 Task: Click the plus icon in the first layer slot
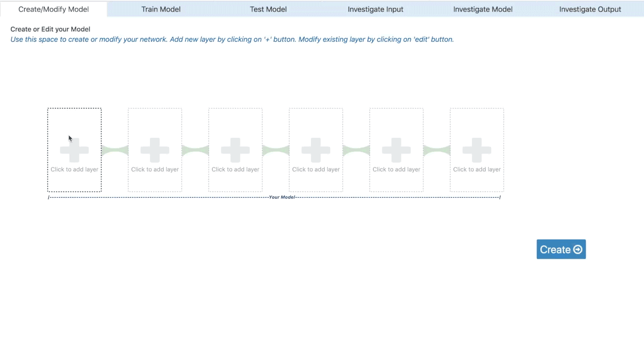pyautogui.click(x=74, y=150)
